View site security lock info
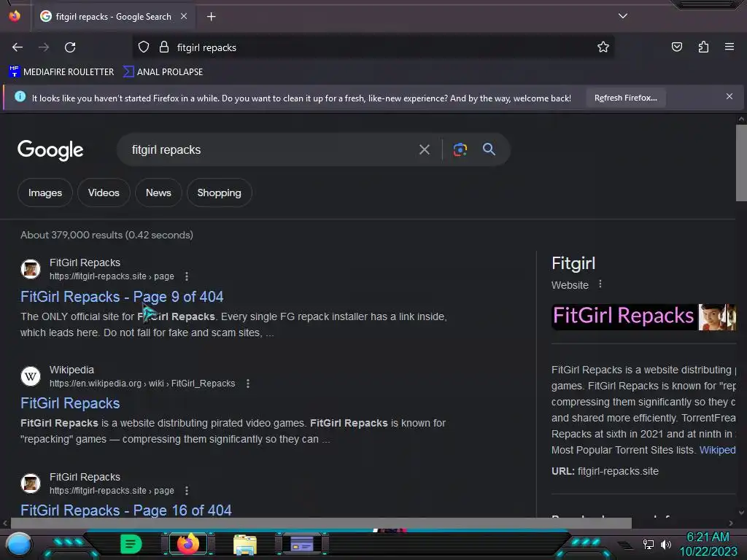The width and height of the screenshot is (747, 560). [x=164, y=47]
